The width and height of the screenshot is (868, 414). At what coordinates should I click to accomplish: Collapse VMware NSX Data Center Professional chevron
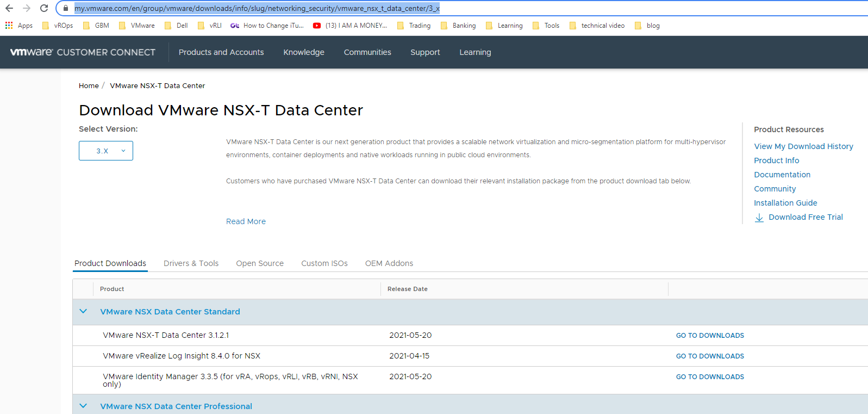tap(83, 406)
